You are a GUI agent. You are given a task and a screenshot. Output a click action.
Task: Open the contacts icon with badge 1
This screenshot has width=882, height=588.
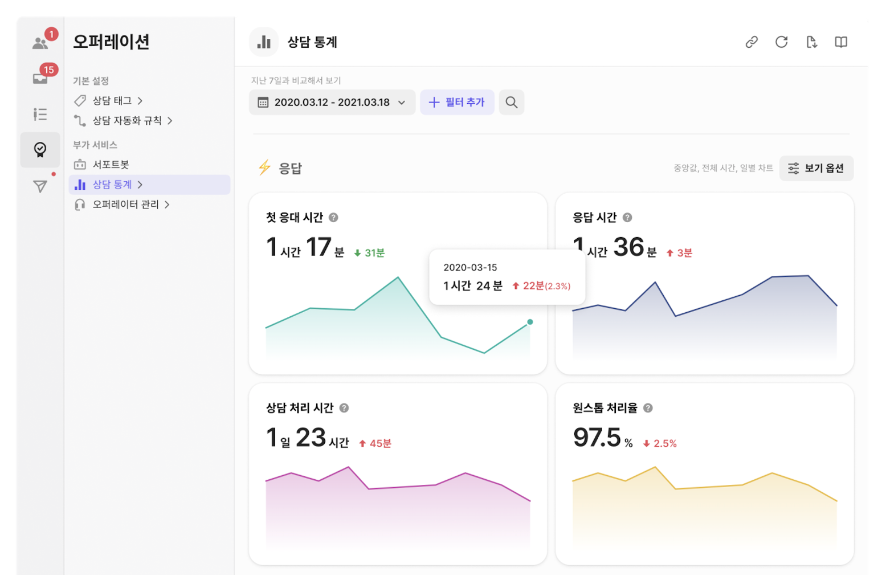tap(40, 43)
